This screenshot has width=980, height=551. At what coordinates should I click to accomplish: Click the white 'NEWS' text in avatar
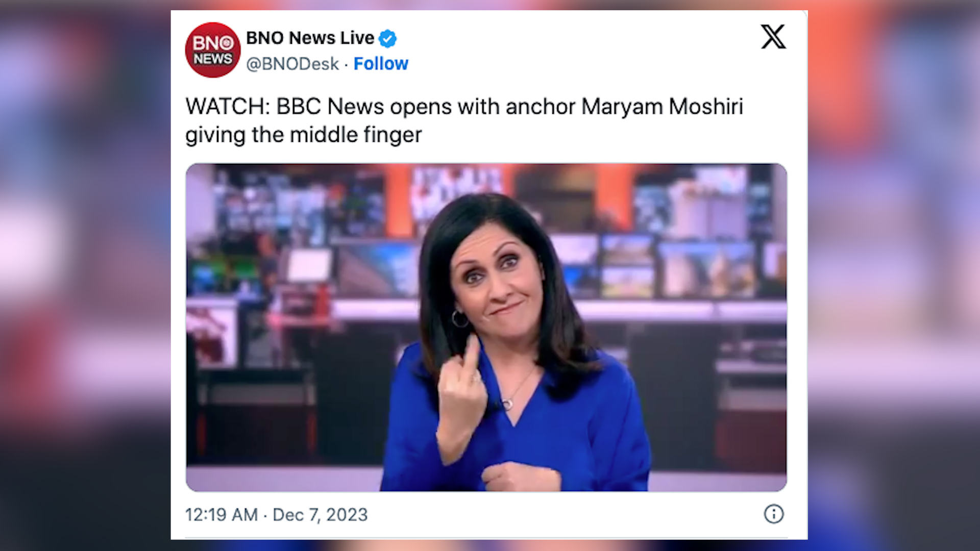213,59
